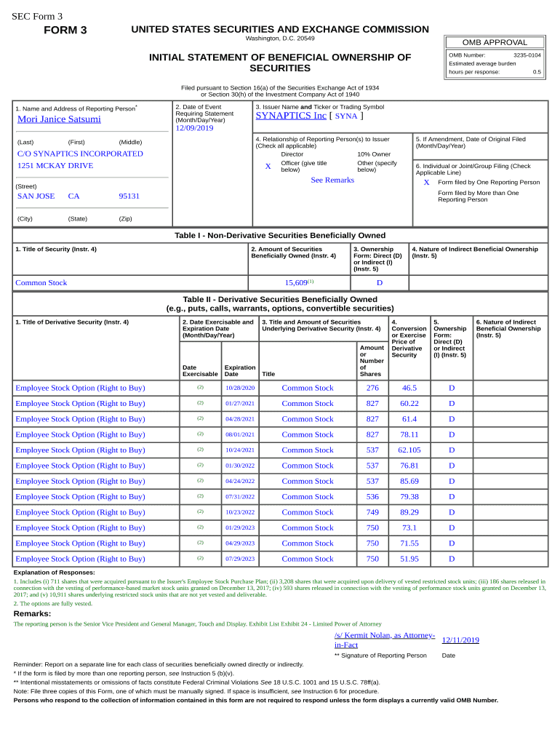Click the Table II Derivative Securities heading
The image size is (560, 745).
coord(280,303)
